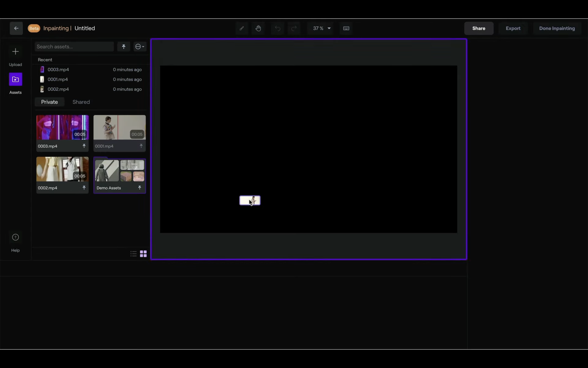The height and width of the screenshot is (368, 588).
Task: Click 0002.mp4 icon in Recent list
Action: coord(42,89)
